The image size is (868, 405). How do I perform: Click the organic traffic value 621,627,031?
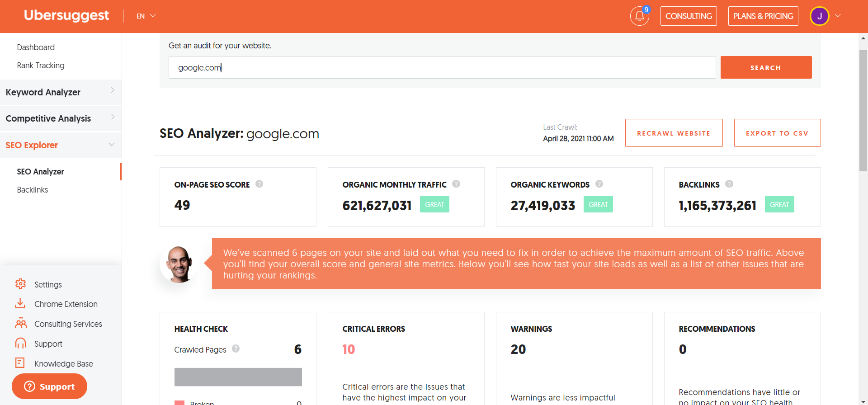(x=377, y=206)
